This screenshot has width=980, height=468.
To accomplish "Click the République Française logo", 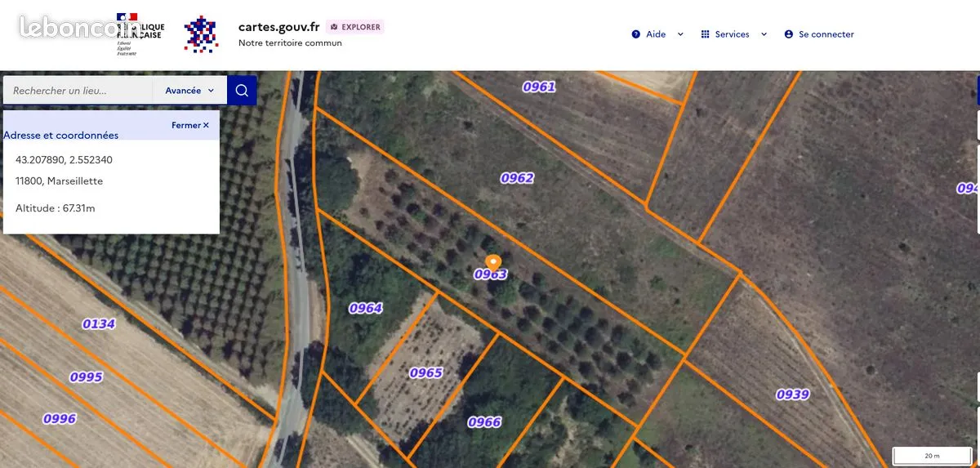I will coord(140,34).
